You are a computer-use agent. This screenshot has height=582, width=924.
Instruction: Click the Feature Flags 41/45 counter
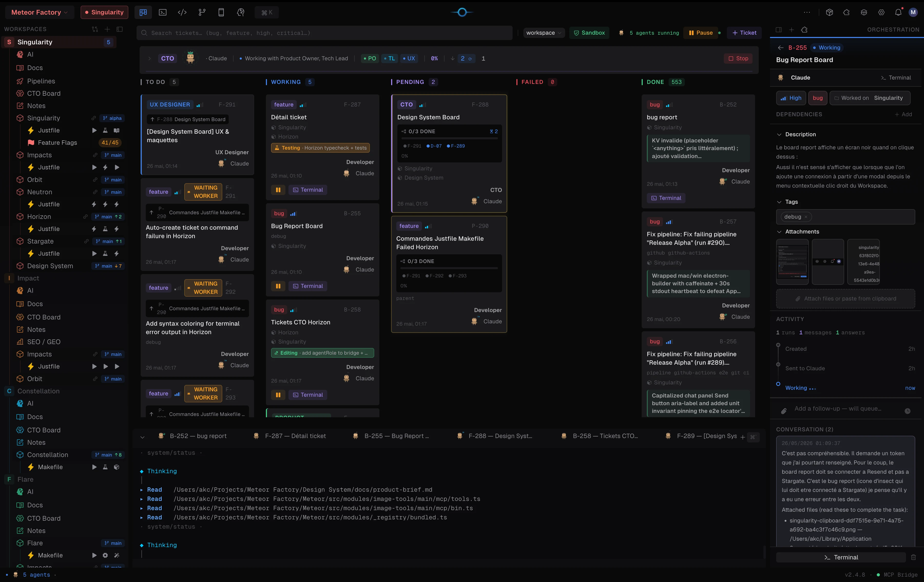coord(110,143)
